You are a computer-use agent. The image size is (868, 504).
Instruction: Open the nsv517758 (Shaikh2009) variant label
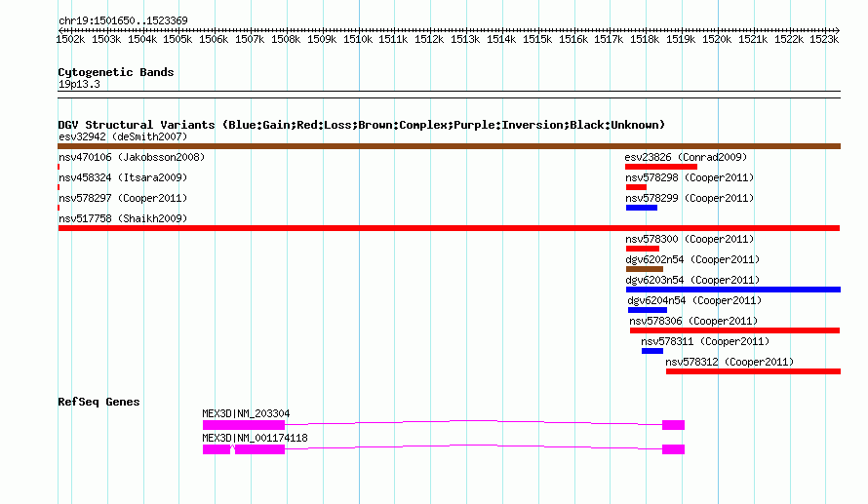click(x=123, y=218)
